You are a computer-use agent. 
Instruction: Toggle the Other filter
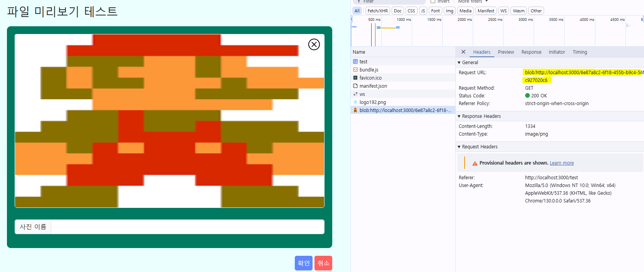pyautogui.click(x=536, y=11)
